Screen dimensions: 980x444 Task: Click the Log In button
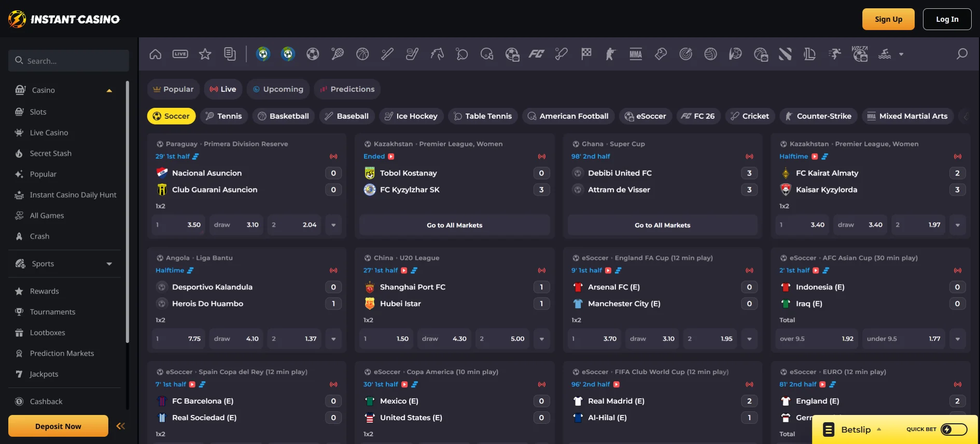coord(947,19)
